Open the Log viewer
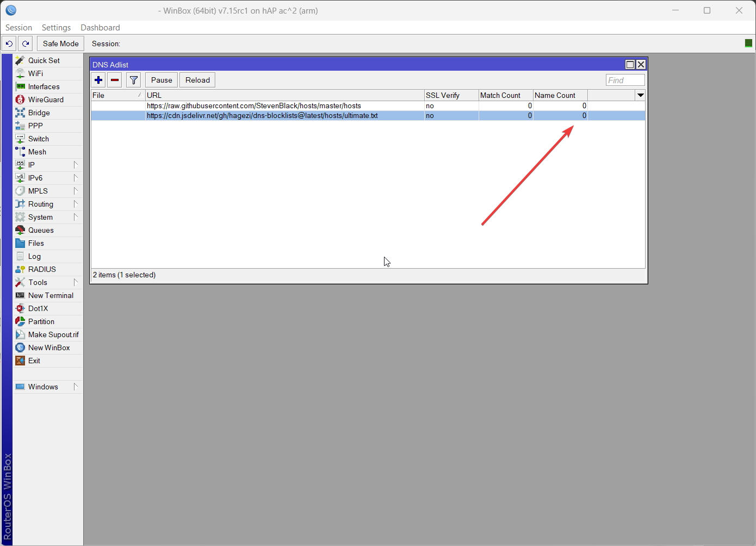The image size is (756, 546). click(48, 256)
